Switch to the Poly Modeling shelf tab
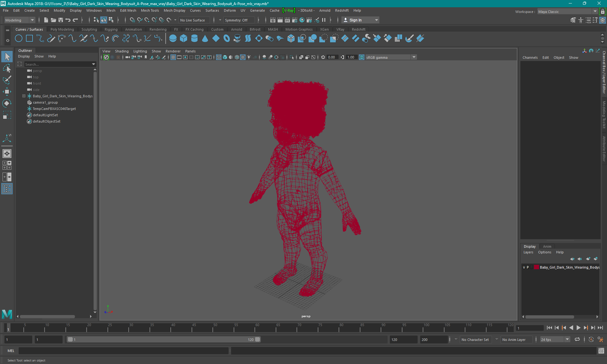 coord(62,29)
